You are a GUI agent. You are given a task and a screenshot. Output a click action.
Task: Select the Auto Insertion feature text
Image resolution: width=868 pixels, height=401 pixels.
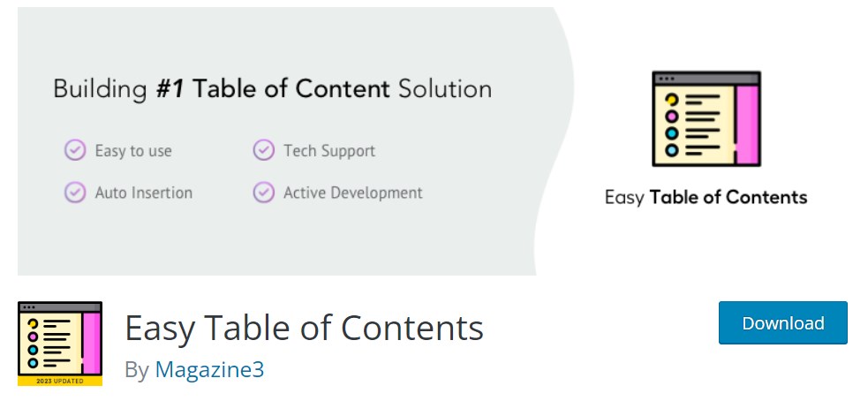(144, 193)
